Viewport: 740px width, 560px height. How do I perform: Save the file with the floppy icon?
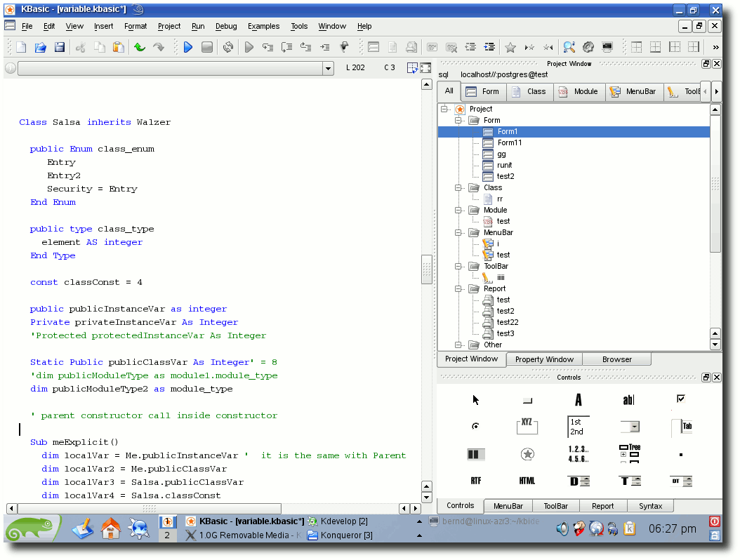(60, 47)
